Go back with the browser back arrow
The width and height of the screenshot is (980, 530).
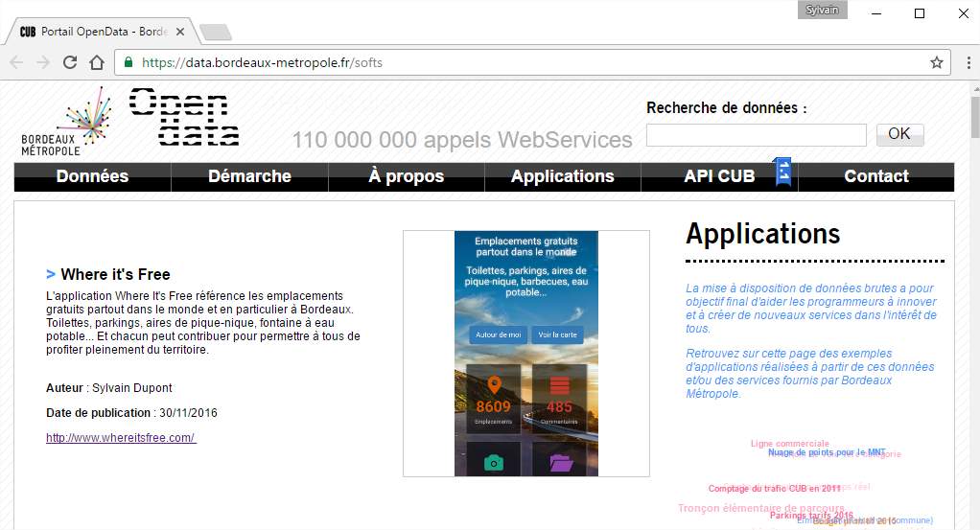coord(17,62)
